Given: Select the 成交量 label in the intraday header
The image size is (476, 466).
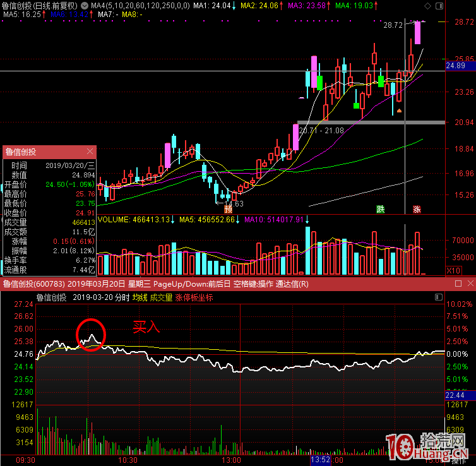Looking at the screenshot, I should [161, 297].
